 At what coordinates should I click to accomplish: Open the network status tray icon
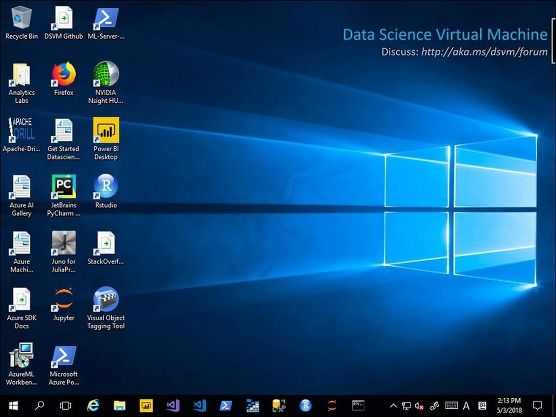[406, 406]
